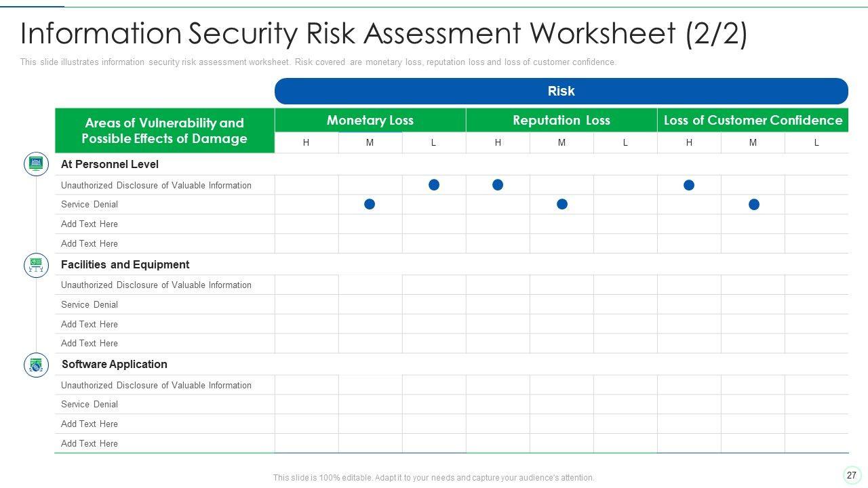The image size is (868, 488).
Task: Click the Reputation Loss column header
Action: point(561,120)
